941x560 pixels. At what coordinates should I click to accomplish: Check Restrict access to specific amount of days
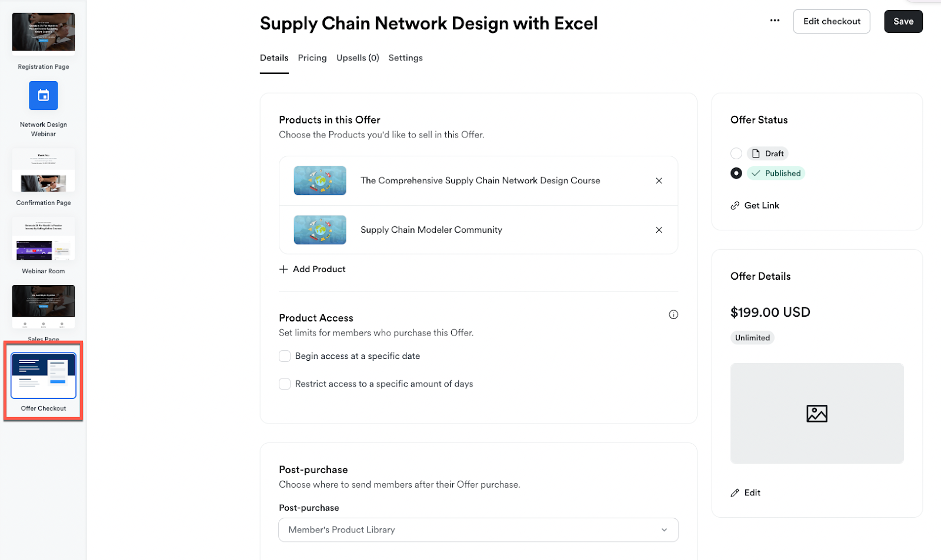tap(285, 384)
